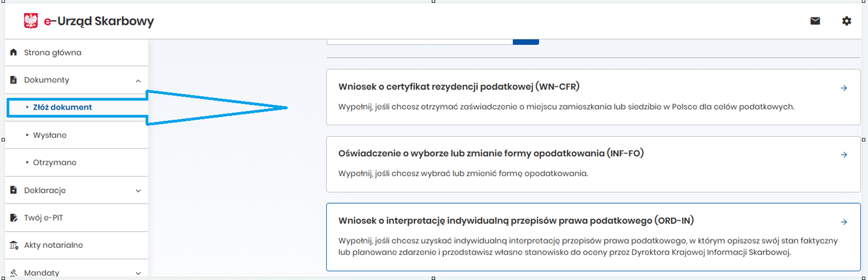Click description starting 'Wypełnij, jeśli chcesz otrzymać zaświadczenie'
This screenshot has height=280, width=868.
[566, 107]
